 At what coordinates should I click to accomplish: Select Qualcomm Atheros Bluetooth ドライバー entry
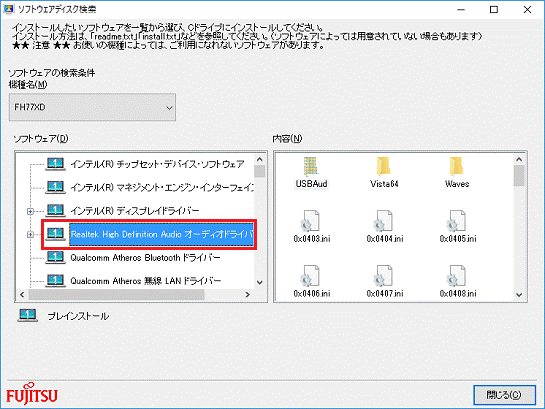pos(145,258)
